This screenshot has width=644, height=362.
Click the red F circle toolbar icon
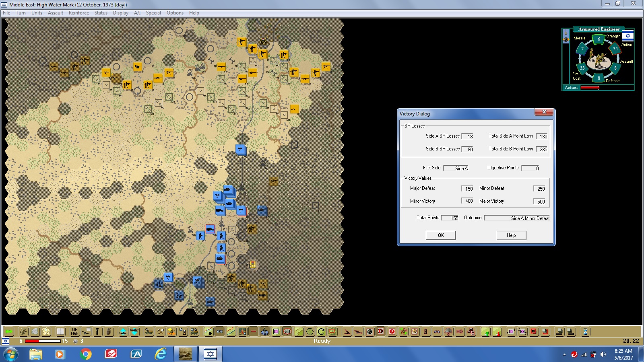click(x=392, y=331)
